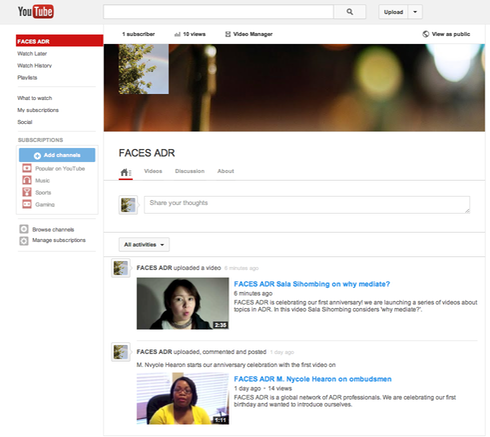This screenshot has width=490, height=437.
Task: Open Social in the sidebar
Action: (25, 122)
